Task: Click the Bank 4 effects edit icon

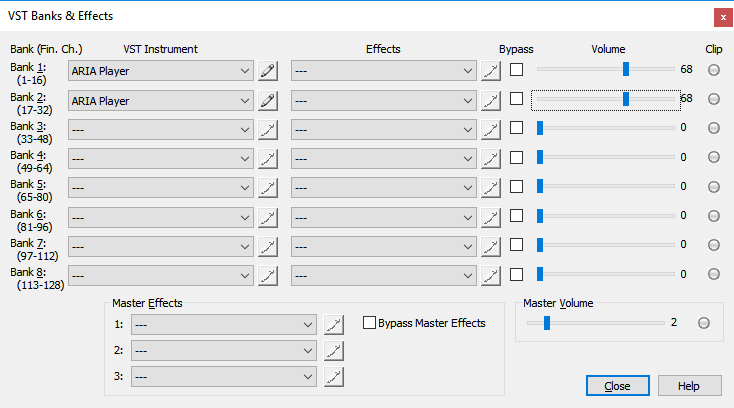Action: click(x=489, y=157)
